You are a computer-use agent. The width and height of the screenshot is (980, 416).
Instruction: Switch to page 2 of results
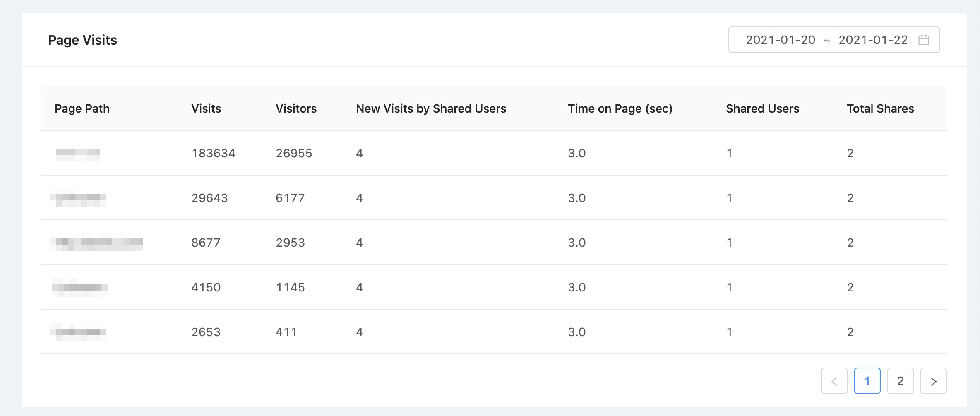point(900,381)
